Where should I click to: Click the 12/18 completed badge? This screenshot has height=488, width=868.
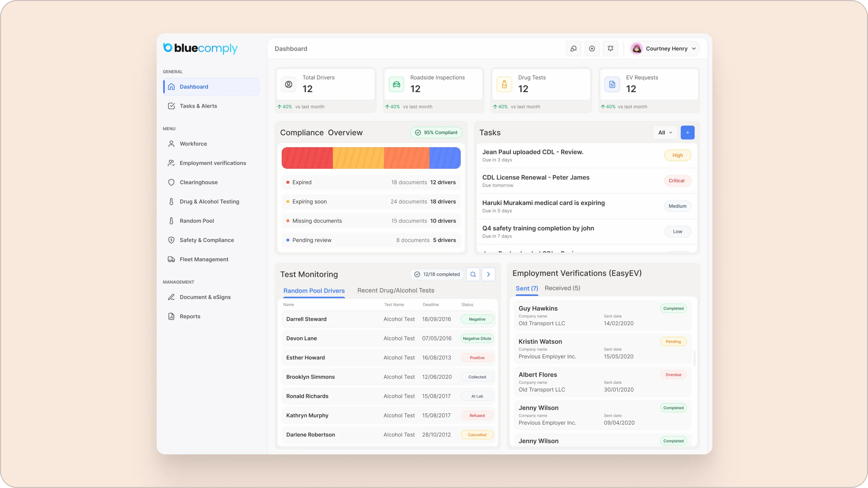pyautogui.click(x=437, y=274)
